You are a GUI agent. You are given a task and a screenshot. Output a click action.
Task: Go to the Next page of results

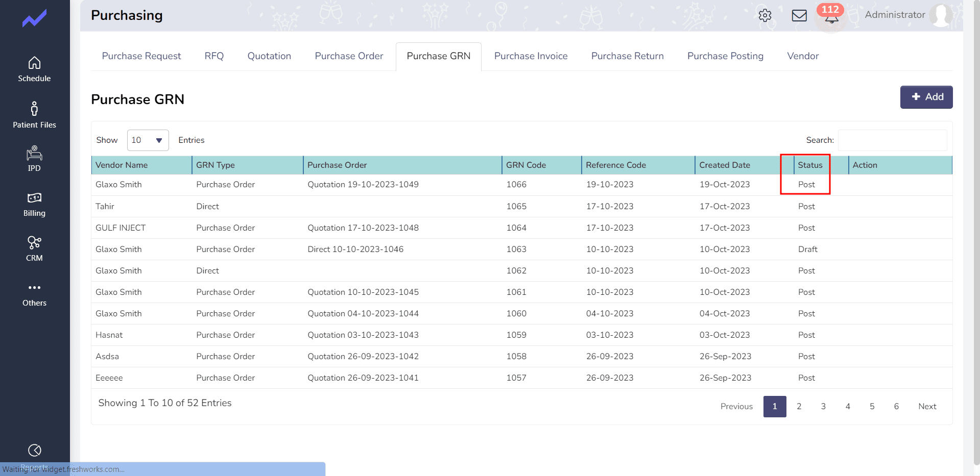927,407
